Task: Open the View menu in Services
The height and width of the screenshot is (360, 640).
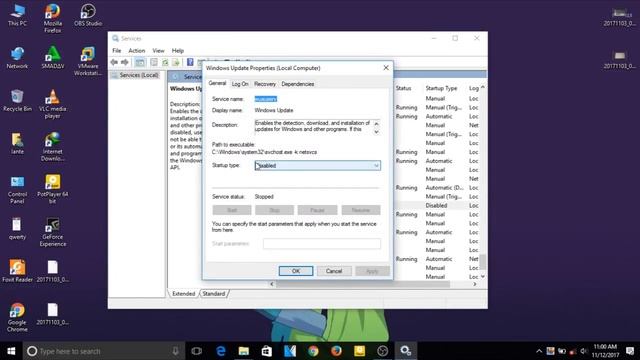Action: pos(158,51)
